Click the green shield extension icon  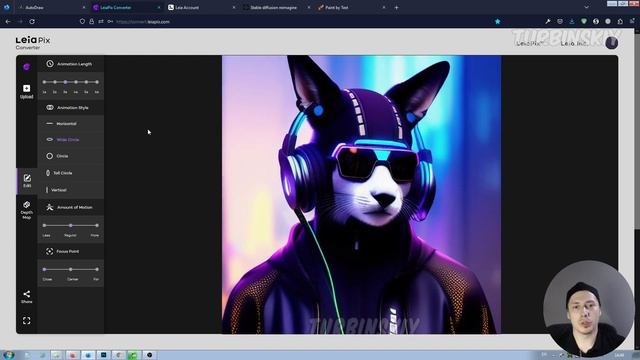tap(584, 22)
